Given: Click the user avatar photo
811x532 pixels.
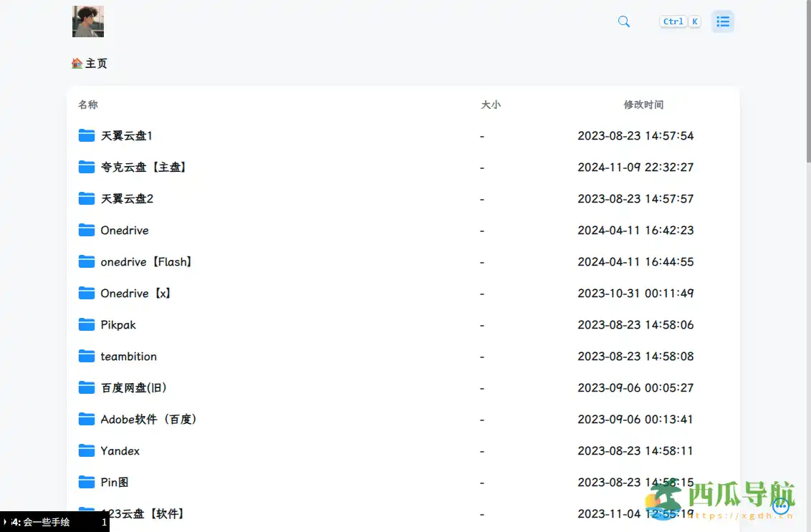Looking at the screenshot, I should tap(87, 21).
